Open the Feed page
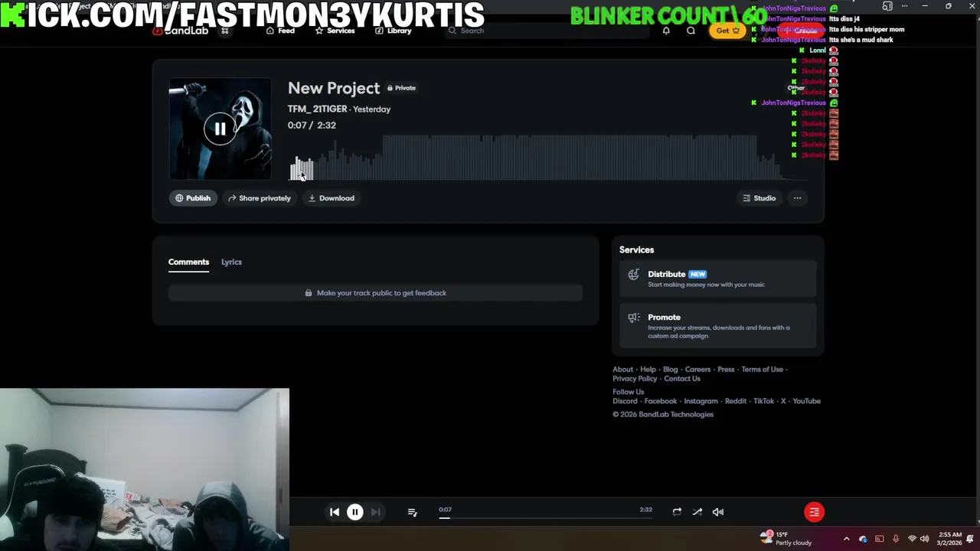This screenshot has width=980, height=551. [x=281, y=31]
